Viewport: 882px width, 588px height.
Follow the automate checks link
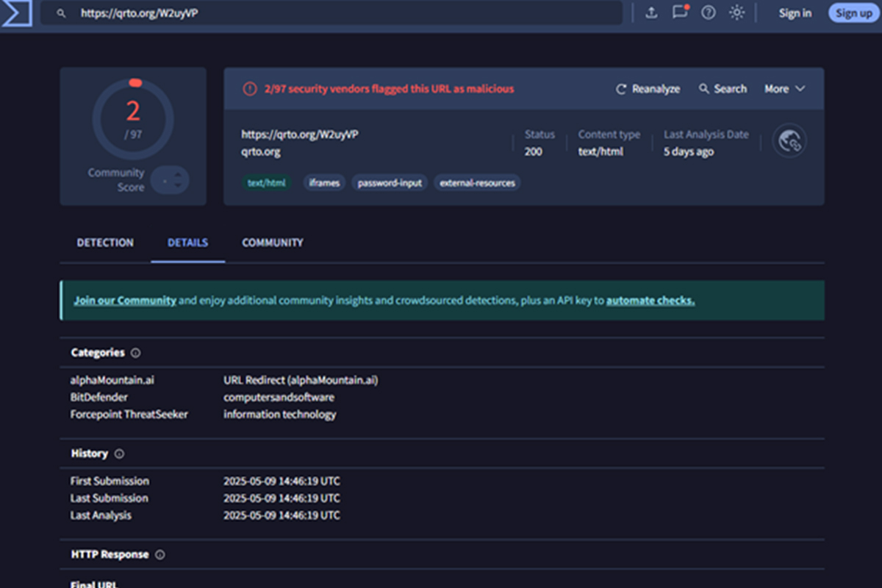pyautogui.click(x=650, y=301)
